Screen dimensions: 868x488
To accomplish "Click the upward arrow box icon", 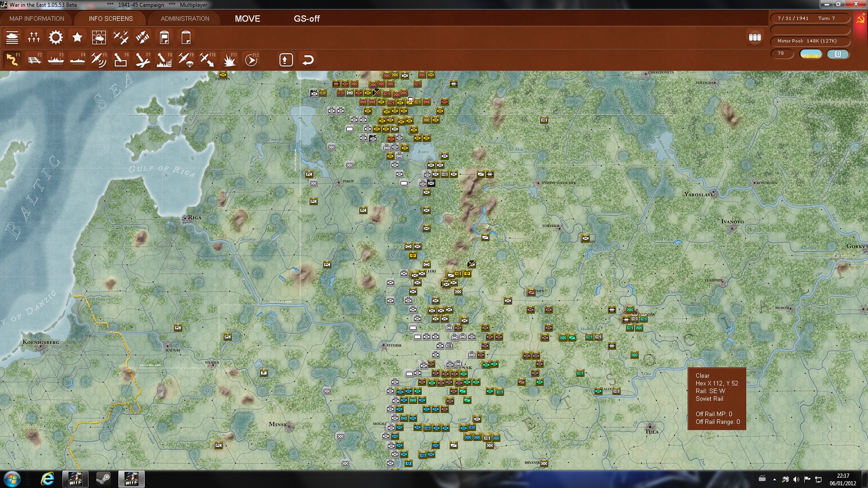I will (x=286, y=60).
